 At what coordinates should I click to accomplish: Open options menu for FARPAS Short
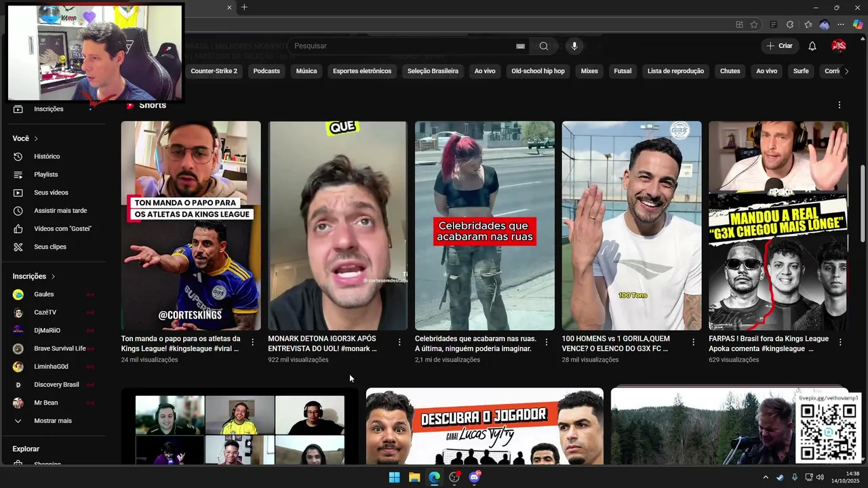[840, 342]
